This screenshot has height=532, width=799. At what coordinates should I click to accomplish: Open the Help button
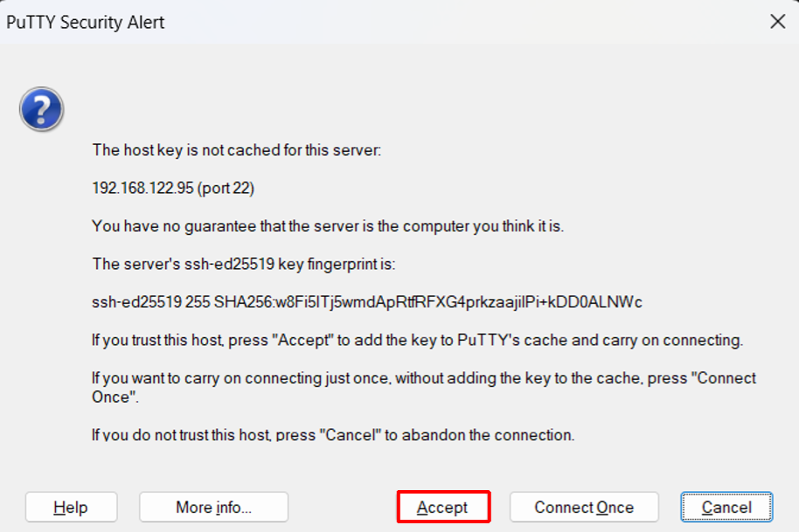click(71, 508)
